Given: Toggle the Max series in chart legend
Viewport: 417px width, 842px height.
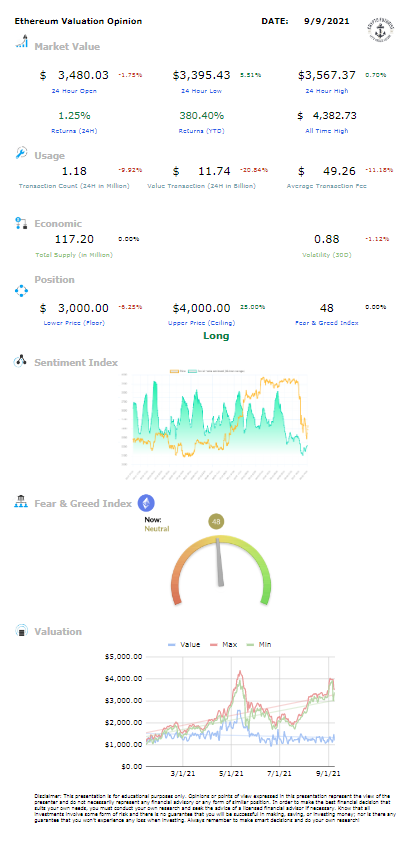Looking at the screenshot, I should click(224, 644).
